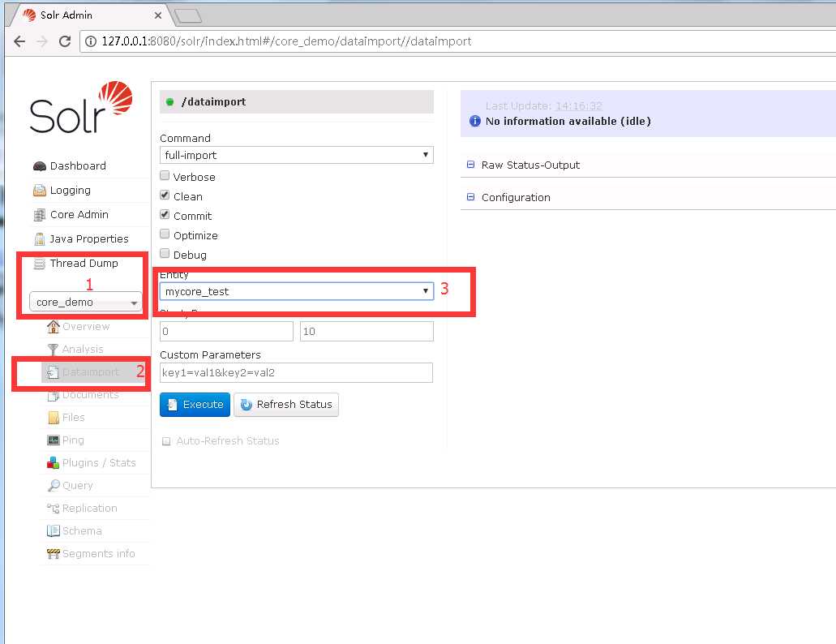Open Plugins / Stats link
Screen dimensions: 836x644
[99, 463]
